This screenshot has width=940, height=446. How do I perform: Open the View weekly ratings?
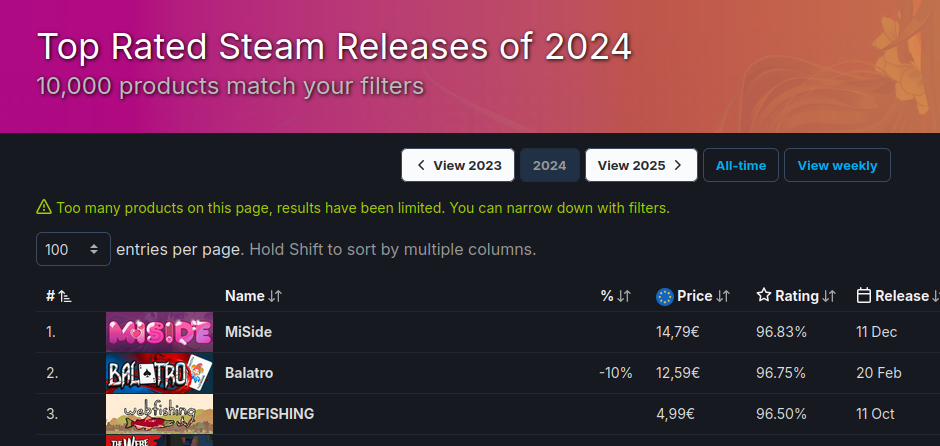[837, 165]
